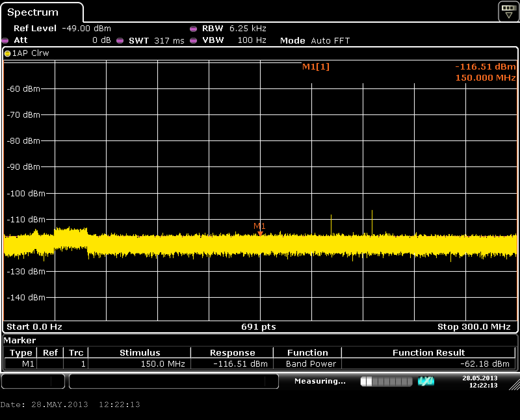Click the M1 marker triangle on trace
The width and height of the screenshot is (520, 420).
point(260,233)
